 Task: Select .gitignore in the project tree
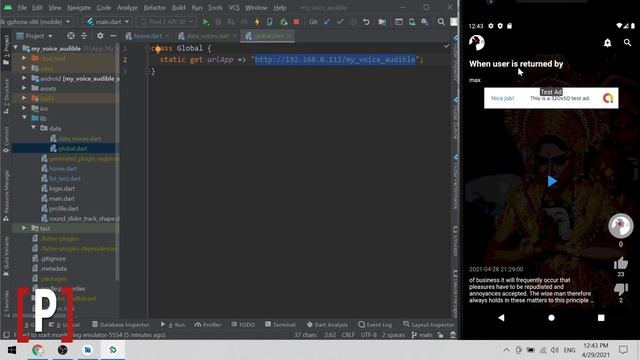tap(53, 258)
